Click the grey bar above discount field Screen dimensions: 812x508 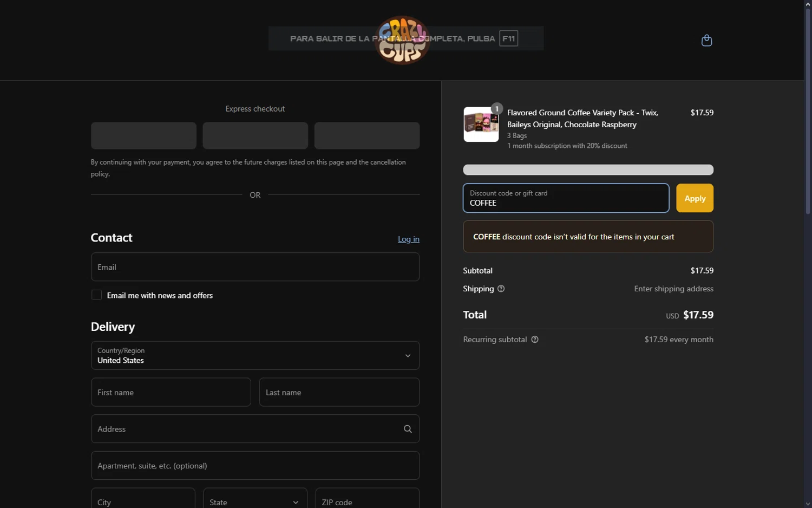click(588, 170)
